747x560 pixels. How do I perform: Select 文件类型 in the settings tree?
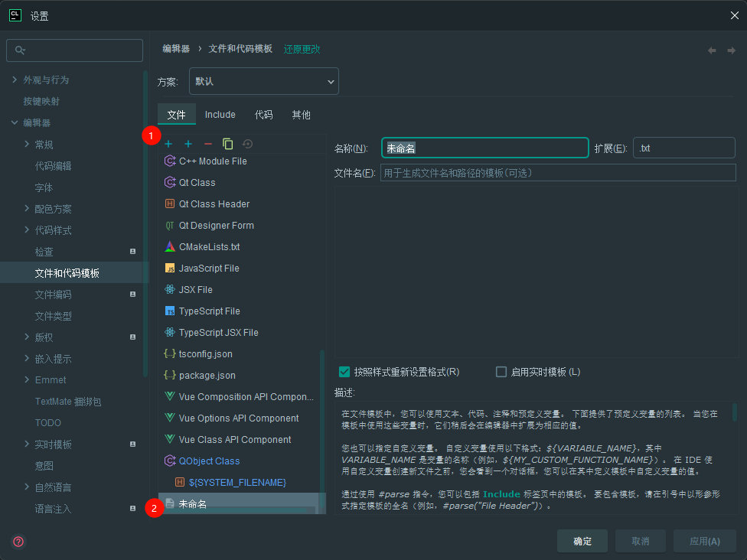point(54,316)
